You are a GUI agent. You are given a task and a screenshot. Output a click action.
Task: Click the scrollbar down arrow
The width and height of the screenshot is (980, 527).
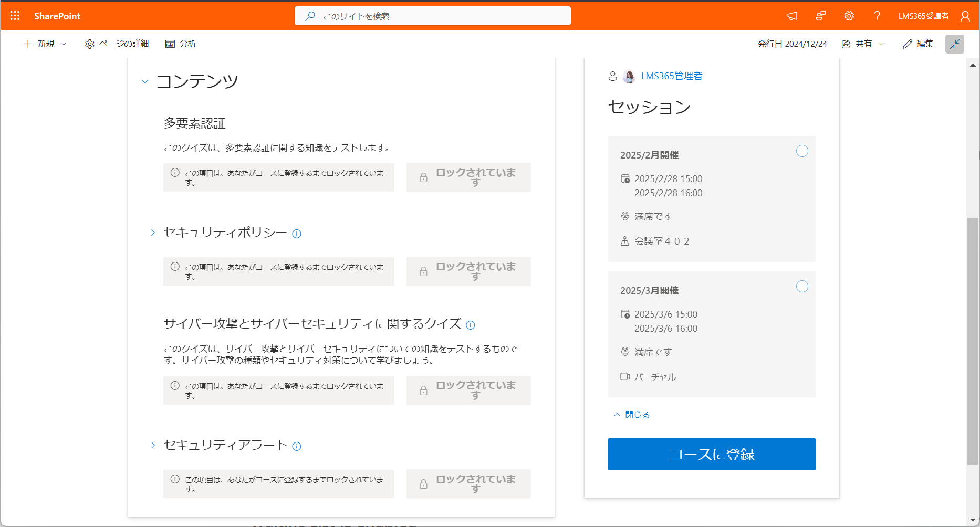point(973,521)
